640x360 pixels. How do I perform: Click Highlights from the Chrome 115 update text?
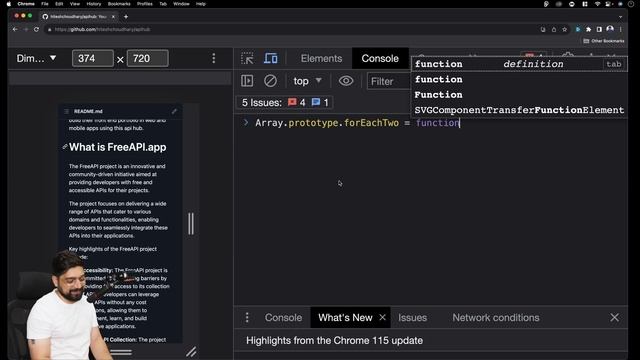coord(334,340)
